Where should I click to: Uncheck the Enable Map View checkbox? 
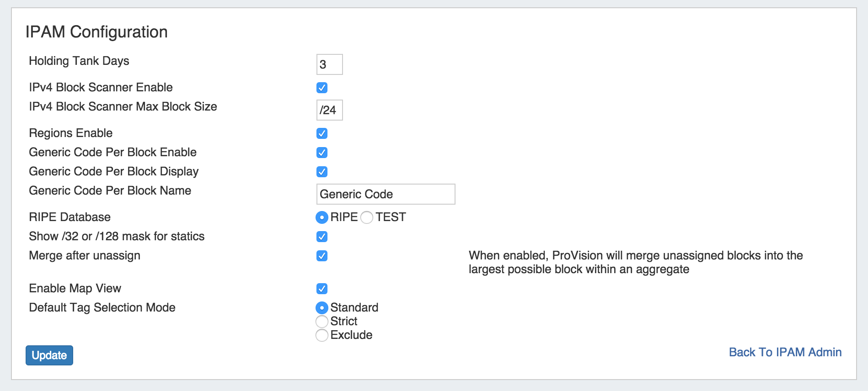[x=322, y=289]
